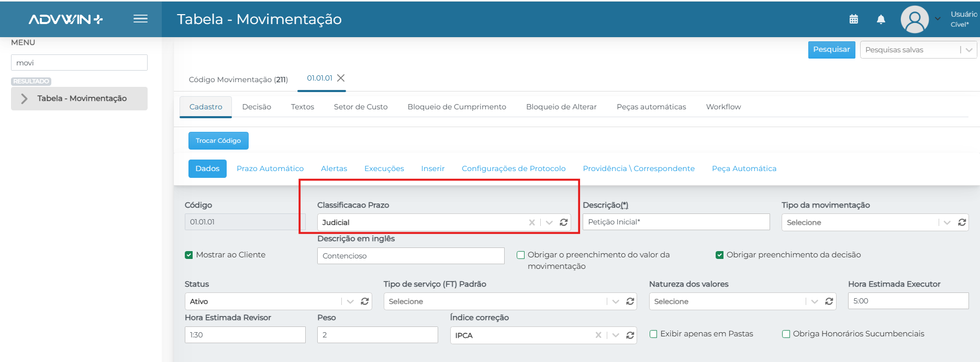Viewport: 980px width, 362px height.
Task: Open Classificacao Prazo dropdown arrow
Action: [549, 222]
